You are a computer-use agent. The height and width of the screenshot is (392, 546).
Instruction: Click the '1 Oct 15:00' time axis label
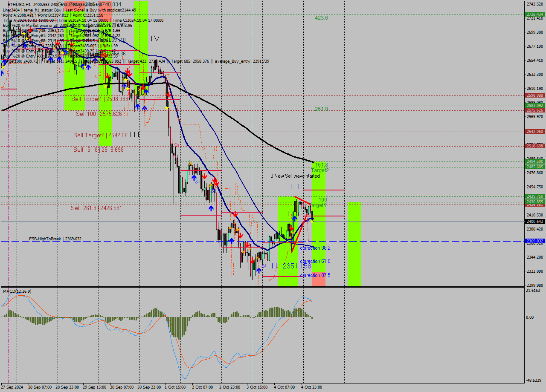[x=175, y=387]
